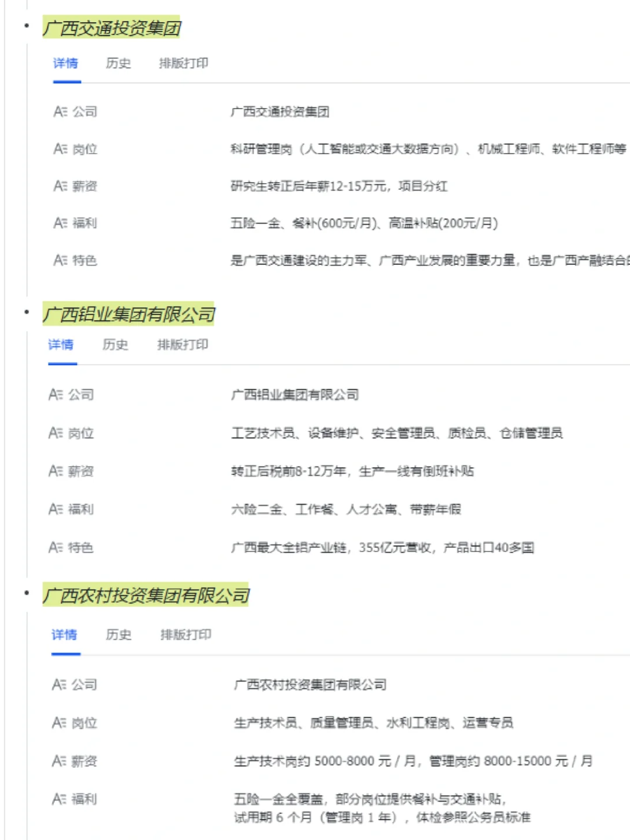The height and width of the screenshot is (840, 630).
Task: Click the 公司 value 广西农村投资集团有限公司
Action: tap(310, 684)
